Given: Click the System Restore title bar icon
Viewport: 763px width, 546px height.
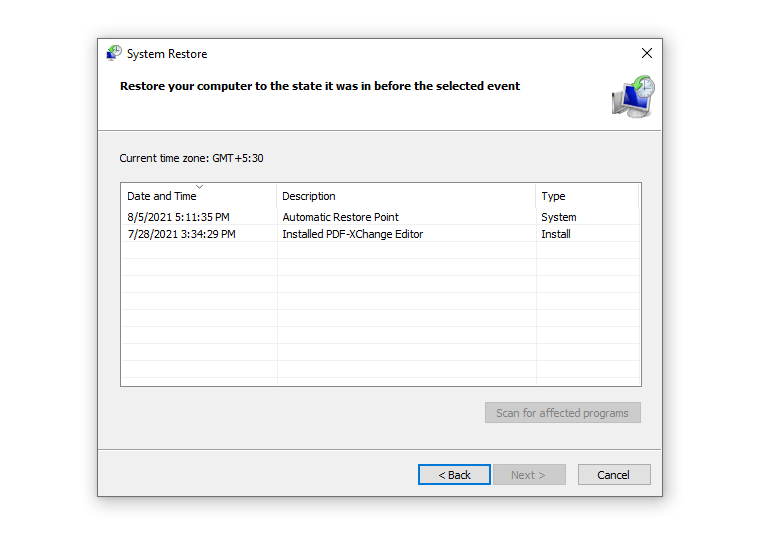Looking at the screenshot, I should pyautogui.click(x=114, y=54).
